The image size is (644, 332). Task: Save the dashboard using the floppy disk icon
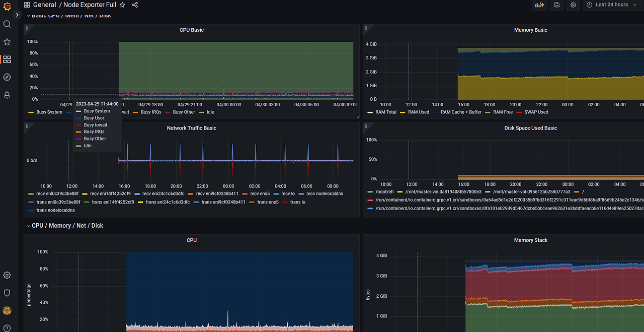pos(556,5)
